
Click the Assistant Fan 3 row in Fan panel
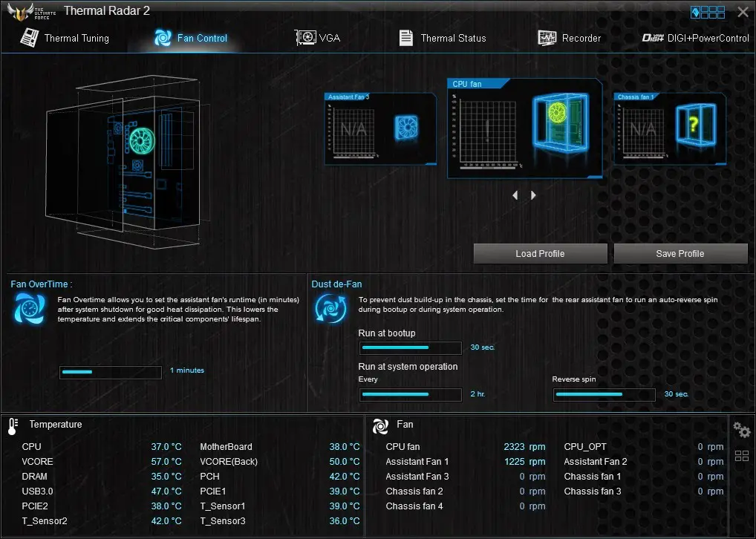tap(466, 477)
